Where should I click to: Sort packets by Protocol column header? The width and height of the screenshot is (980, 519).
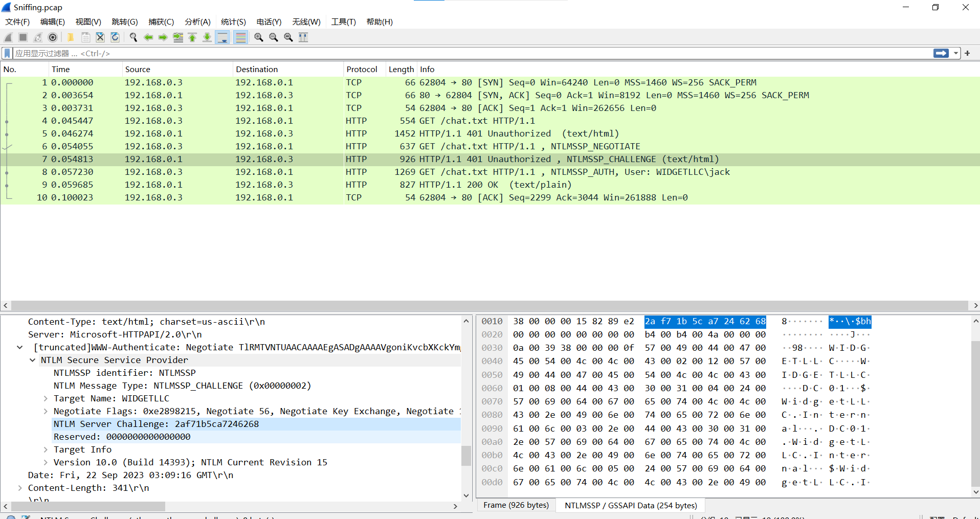coord(364,69)
